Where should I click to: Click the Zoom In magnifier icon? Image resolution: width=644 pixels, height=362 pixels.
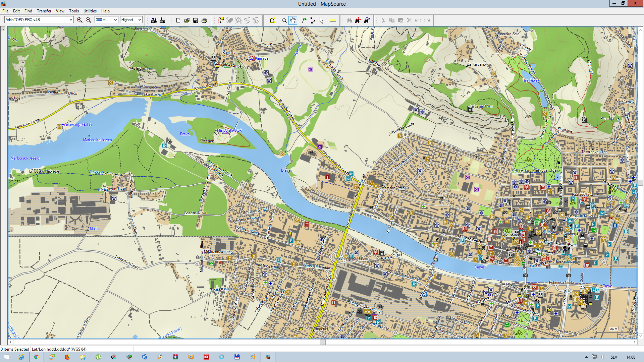(x=79, y=20)
